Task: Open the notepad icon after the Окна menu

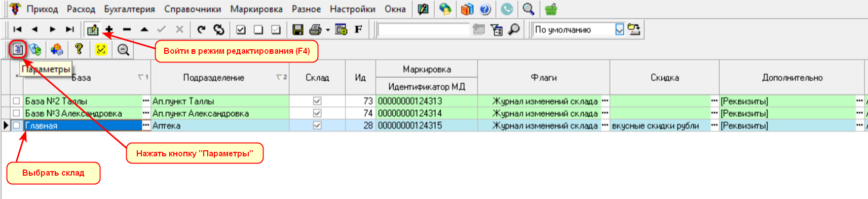Action: pyautogui.click(x=423, y=9)
